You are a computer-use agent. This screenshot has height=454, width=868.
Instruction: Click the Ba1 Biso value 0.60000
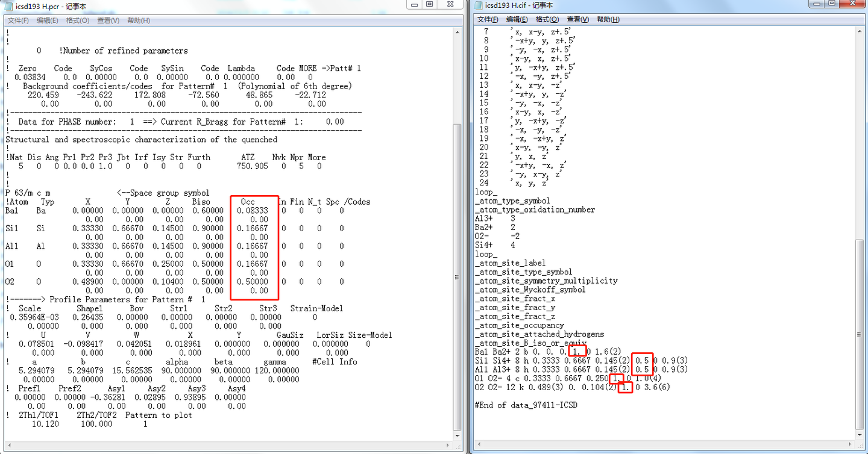208,211
